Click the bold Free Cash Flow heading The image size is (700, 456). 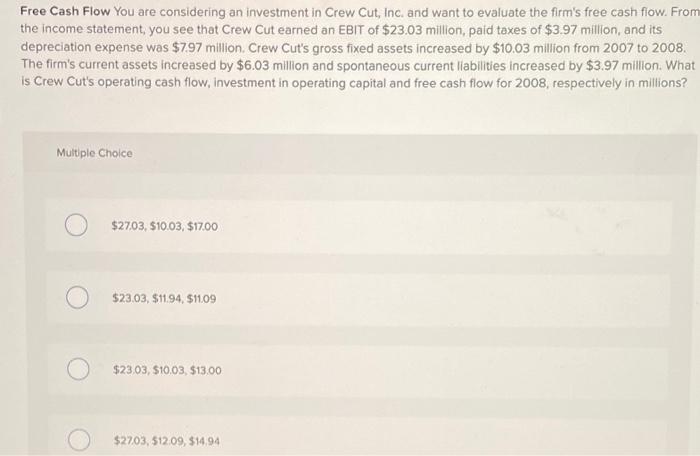coord(65,11)
